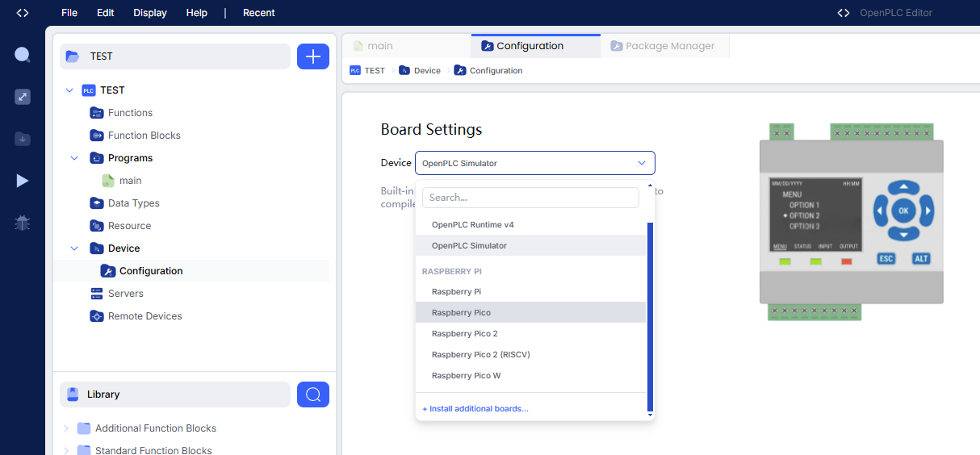980x455 pixels.
Task: Click the ALT button on PLC image
Action: tap(921, 258)
